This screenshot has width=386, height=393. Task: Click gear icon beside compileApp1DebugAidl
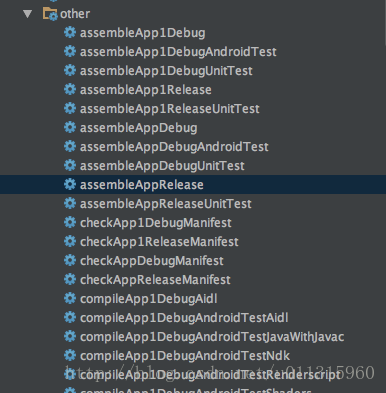70,298
